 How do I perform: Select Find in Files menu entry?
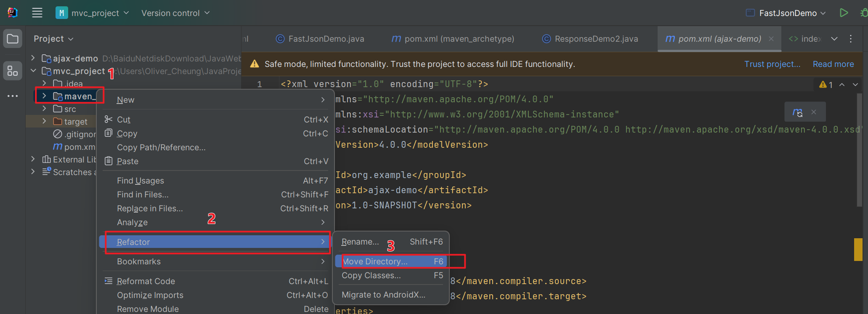click(215, 194)
